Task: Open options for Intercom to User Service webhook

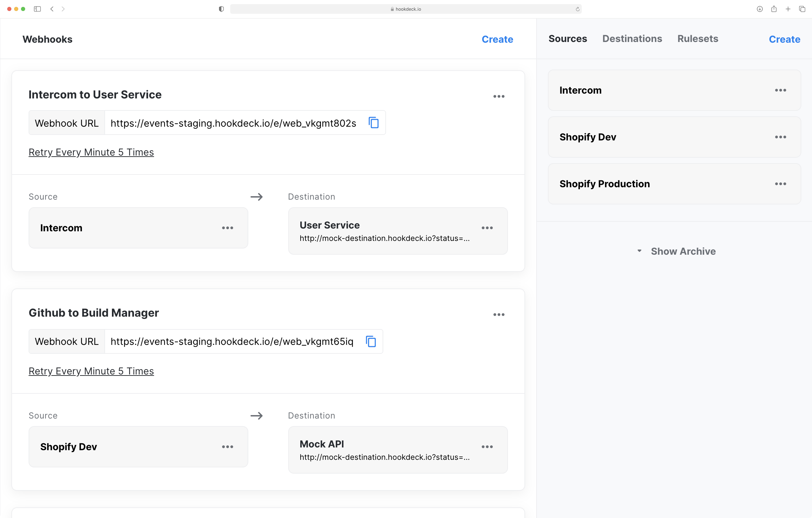Action: coord(499,96)
